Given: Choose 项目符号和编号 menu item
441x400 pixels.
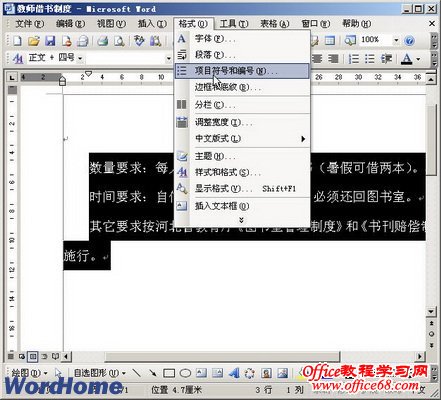Looking at the screenshot, I should pos(242,71).
